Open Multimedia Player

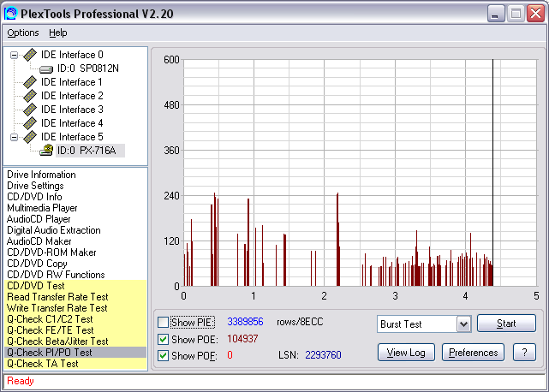42,208
